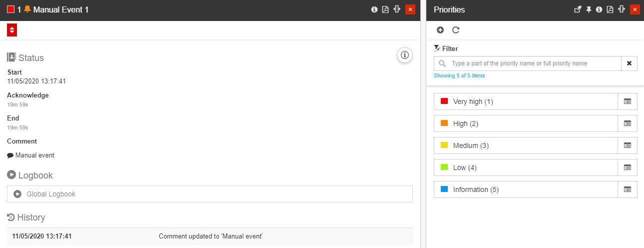
Task: Open details icon for Information priority
Action: click(x=628, y=189)
